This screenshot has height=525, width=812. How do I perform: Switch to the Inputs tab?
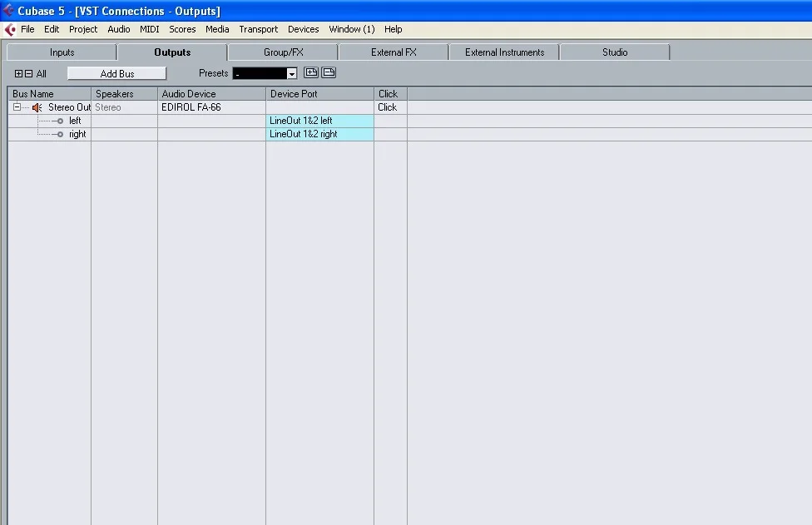(62, 52)
